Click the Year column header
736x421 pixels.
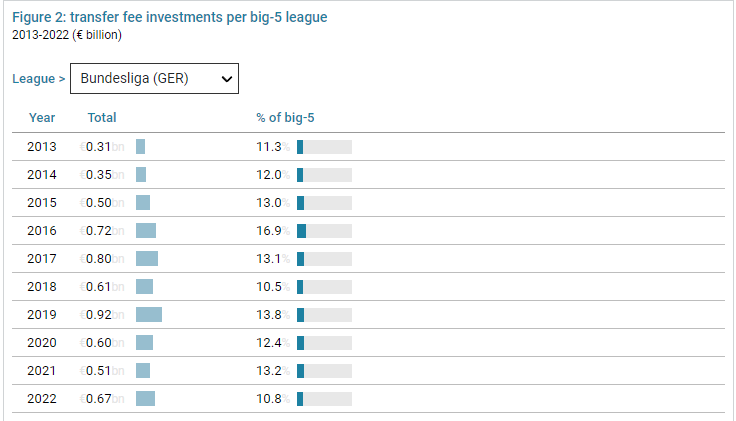pyautogui.click(x=42, y=118)
